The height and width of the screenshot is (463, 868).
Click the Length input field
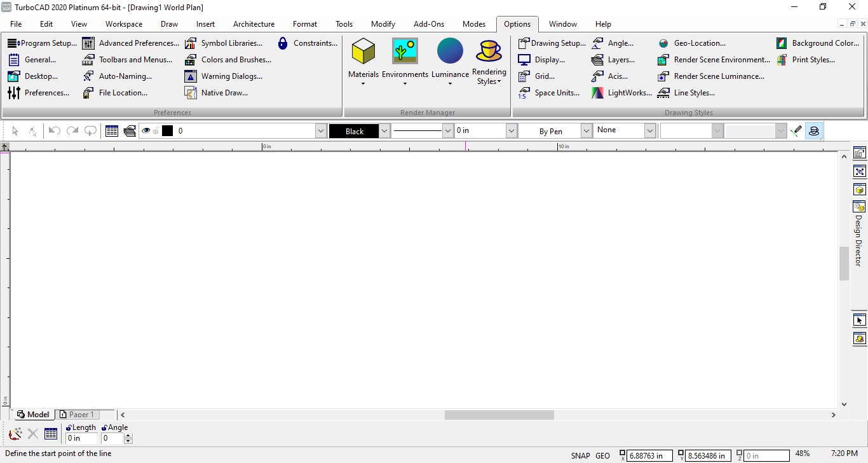(x=81, y=438)
